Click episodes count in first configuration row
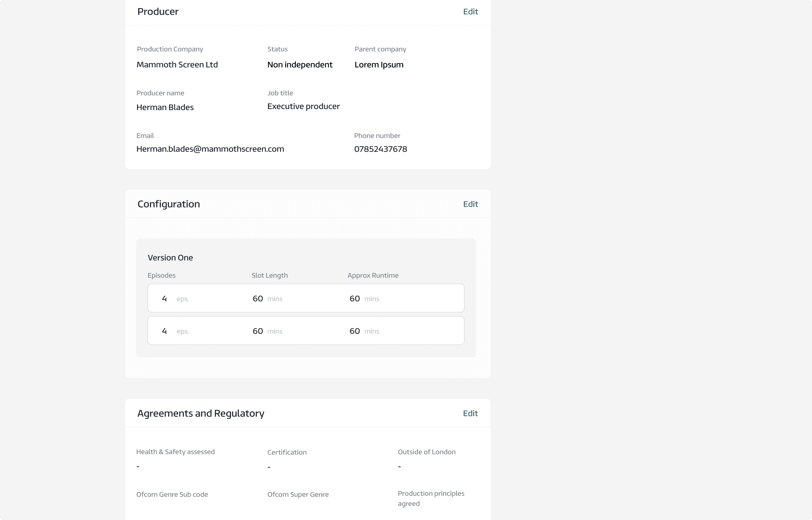Screen dimensions: 812x520 pyautogui.click(x=164, y=299)
